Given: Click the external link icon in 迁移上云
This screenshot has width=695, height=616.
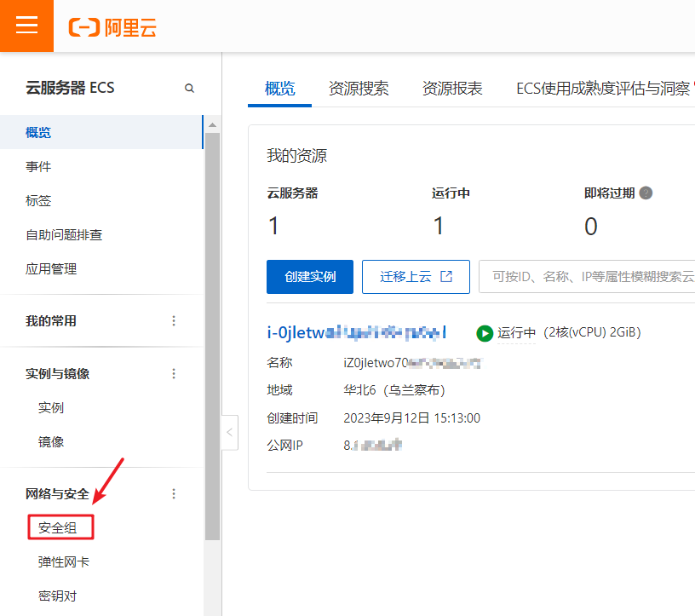Looking at the screenshot, I should click(446, 276).
